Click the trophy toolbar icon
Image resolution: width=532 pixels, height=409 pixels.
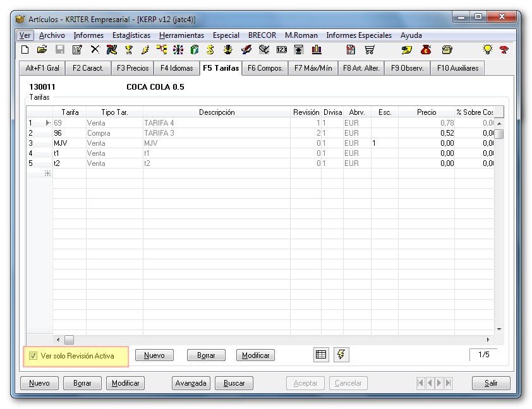(129, 50)
